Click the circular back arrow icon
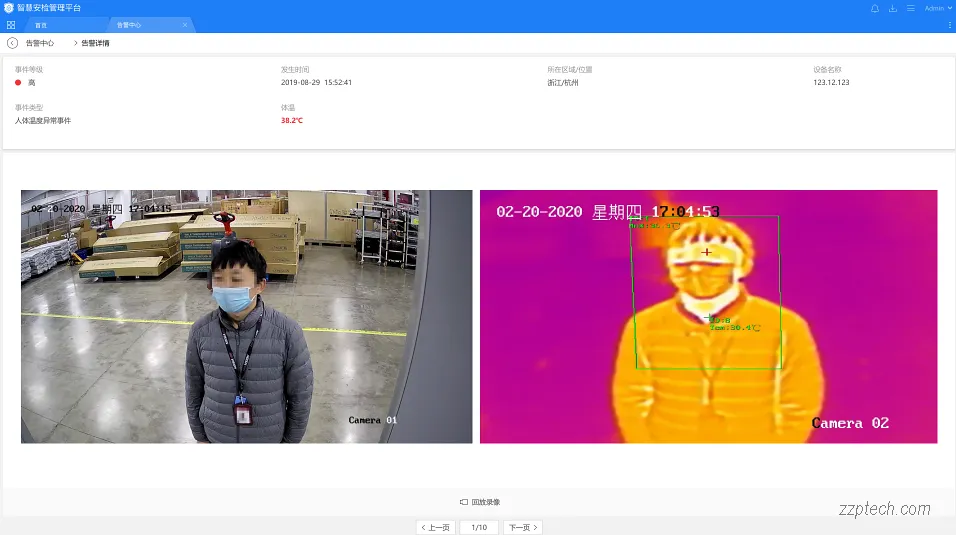The width and height of the screenshot is (956, 535). point(12,43)
